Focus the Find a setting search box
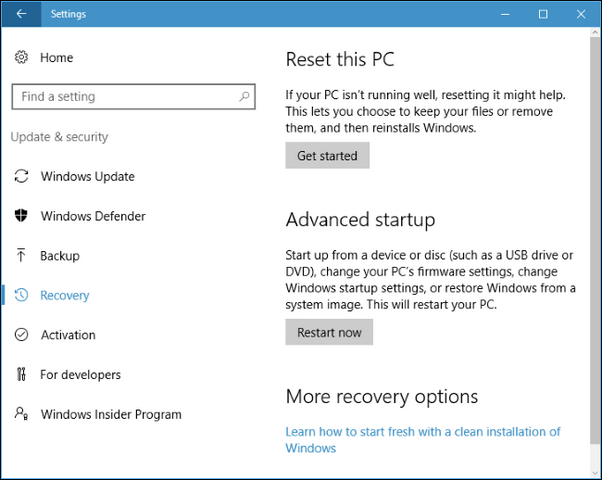Image resolution: width=603 pixels, height=481 pixels. 133,97
